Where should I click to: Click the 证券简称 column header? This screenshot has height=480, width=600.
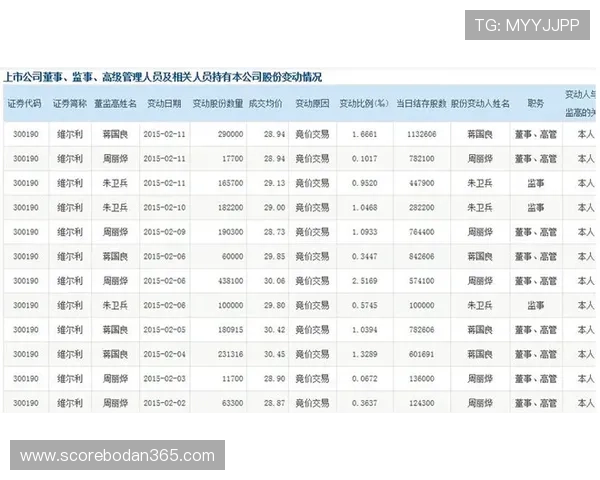[x=70, y=103]
